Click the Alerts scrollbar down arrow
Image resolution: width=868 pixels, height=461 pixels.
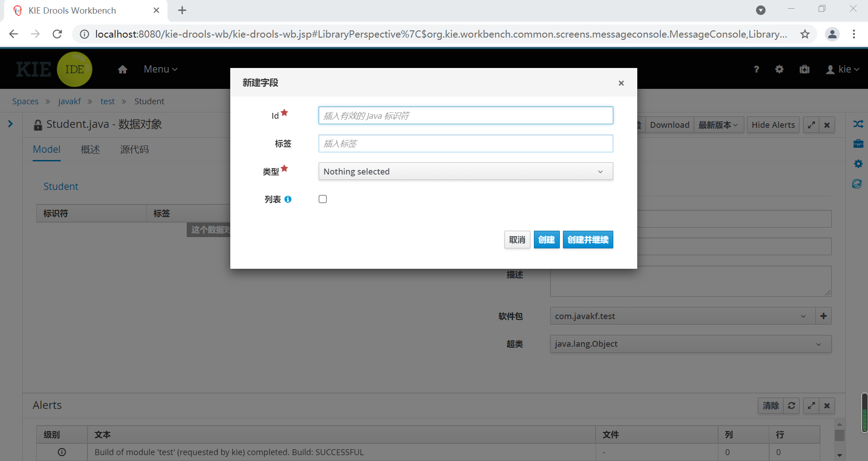point(839,455)
